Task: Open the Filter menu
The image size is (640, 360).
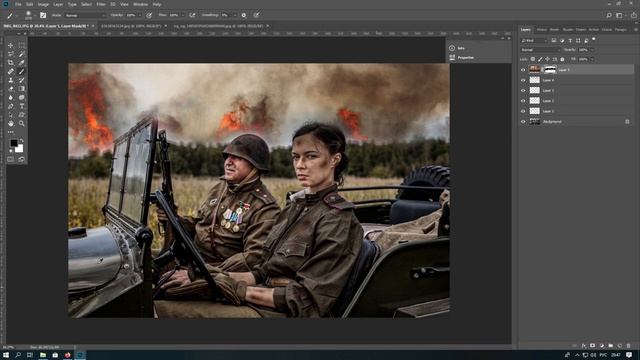Action: point(101,4)
